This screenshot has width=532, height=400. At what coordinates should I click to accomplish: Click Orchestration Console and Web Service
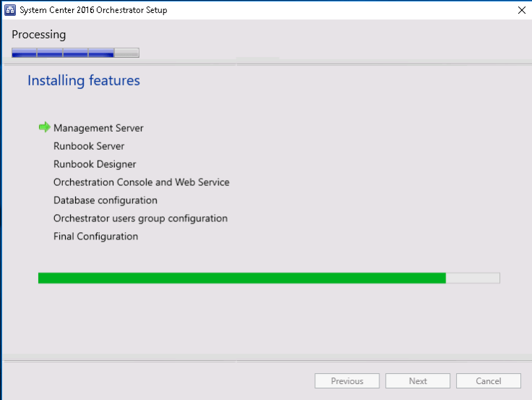click(141, 182)
